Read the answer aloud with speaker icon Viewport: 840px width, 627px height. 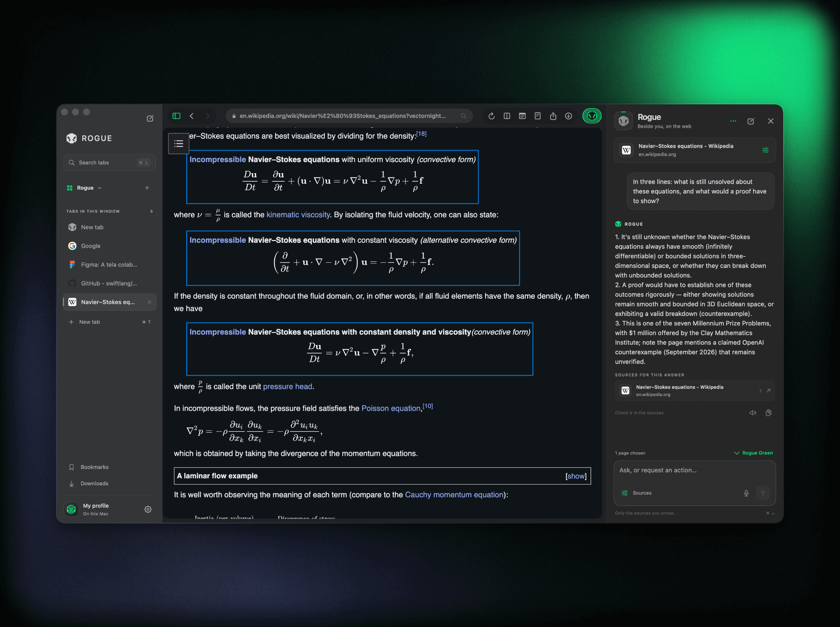(x=753, y=413)
